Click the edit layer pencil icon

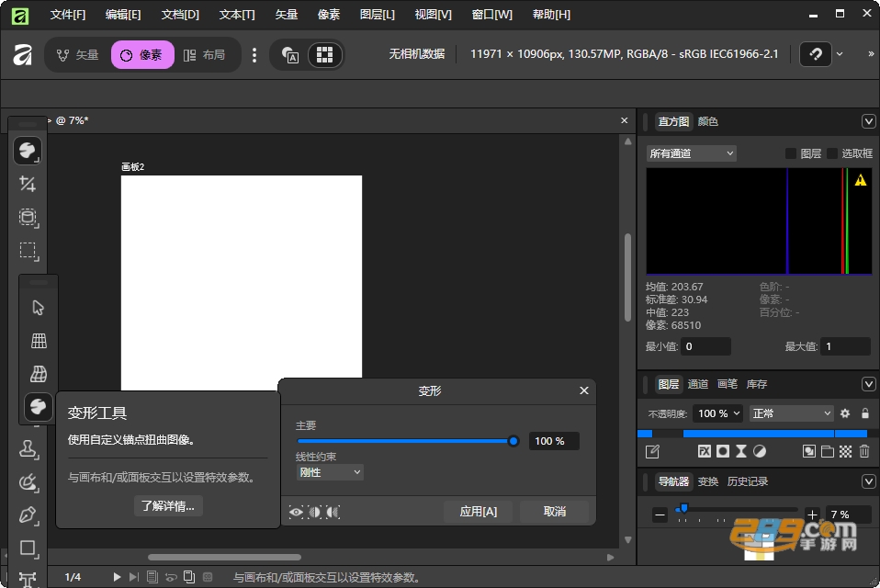pos(653,451)
